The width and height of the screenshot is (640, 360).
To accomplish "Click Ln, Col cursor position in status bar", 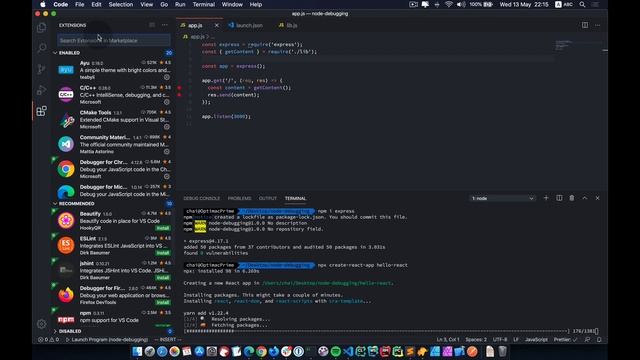I will [x=448, y=340].
